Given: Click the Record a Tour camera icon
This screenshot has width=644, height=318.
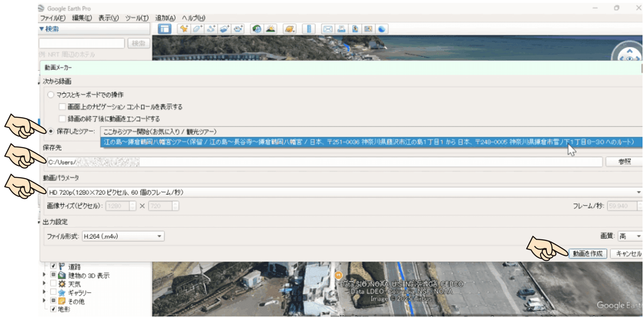Looking at the screenshot, I should (238, 29).
